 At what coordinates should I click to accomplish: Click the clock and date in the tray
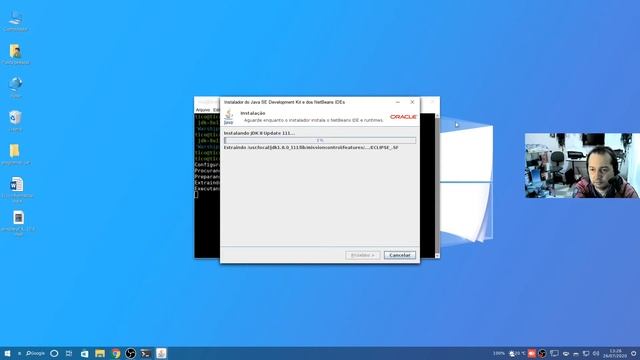[x=615, y=353]
